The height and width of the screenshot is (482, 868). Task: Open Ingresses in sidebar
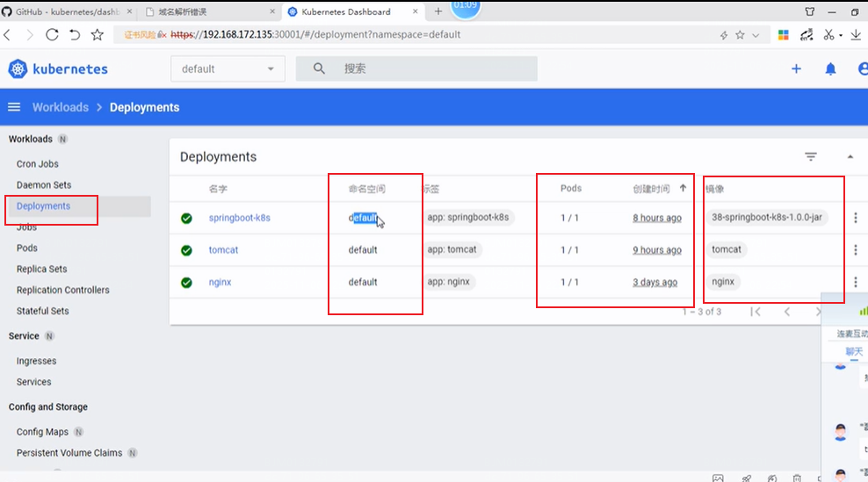pos(36,361)
